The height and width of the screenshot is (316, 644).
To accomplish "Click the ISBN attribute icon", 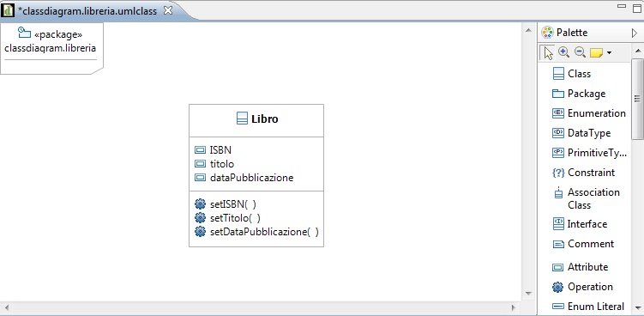I will point(200,150).
